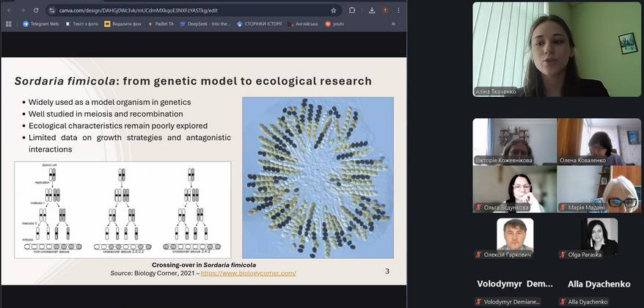644x308 pixels.
Task: Reload the Canva page
Action: (36, 10)
